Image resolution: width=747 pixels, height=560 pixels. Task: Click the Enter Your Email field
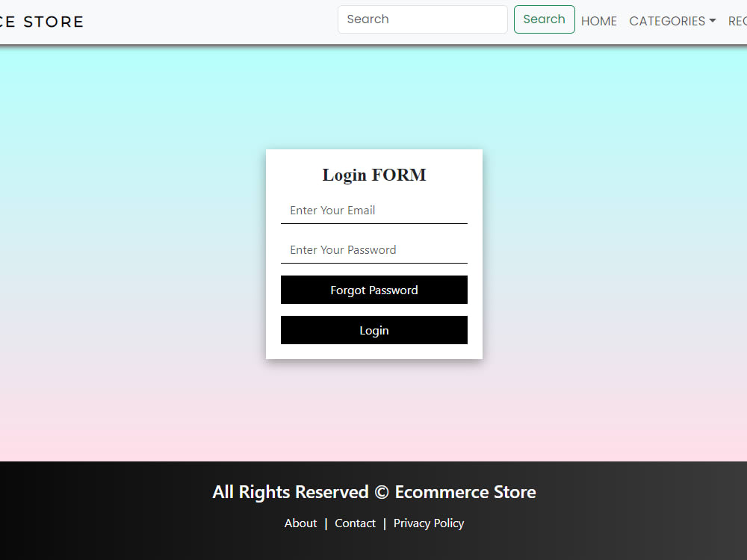pyautogui.click(x=373, y=211)
